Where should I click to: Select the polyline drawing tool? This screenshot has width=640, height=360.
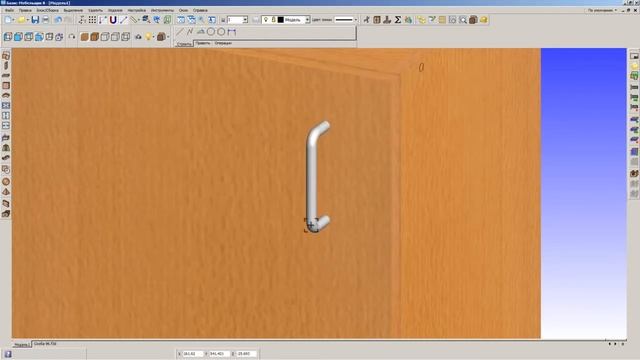tap(190, 31)
